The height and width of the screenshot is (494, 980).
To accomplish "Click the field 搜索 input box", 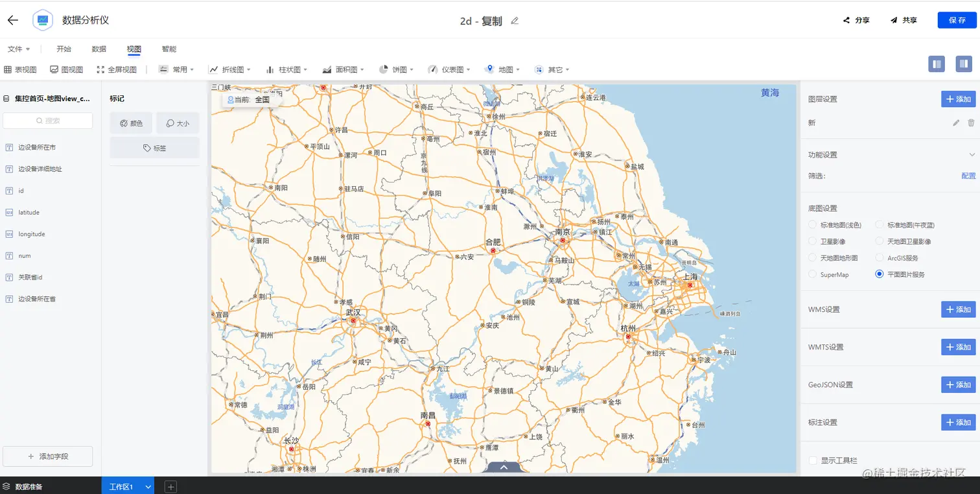I will pos(48,121).
